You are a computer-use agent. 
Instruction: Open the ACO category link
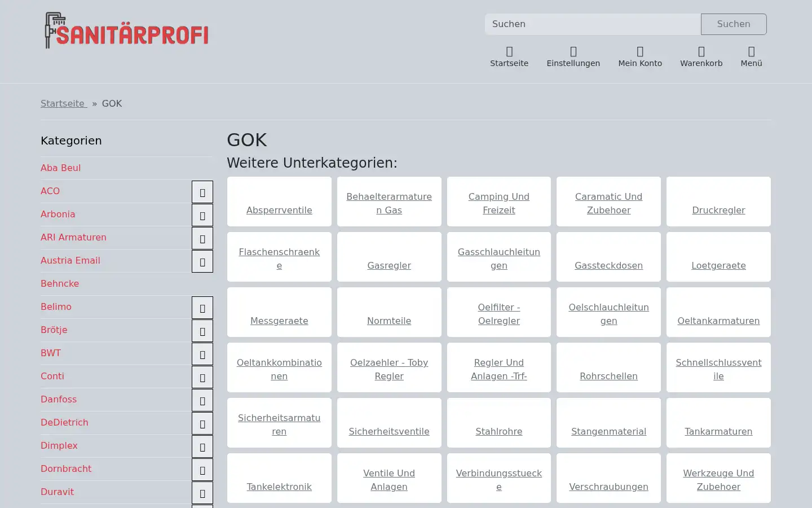pyautogui.click(x=50, y=191)
